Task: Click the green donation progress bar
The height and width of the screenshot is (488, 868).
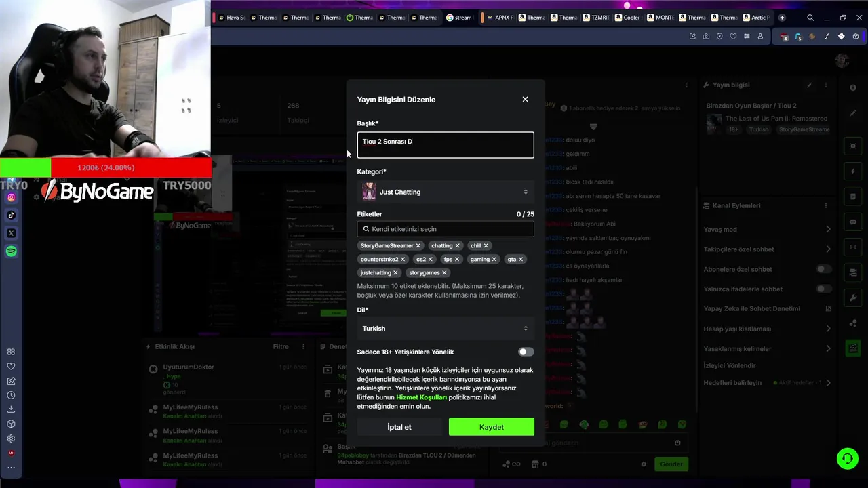Action: click(25, 167)
